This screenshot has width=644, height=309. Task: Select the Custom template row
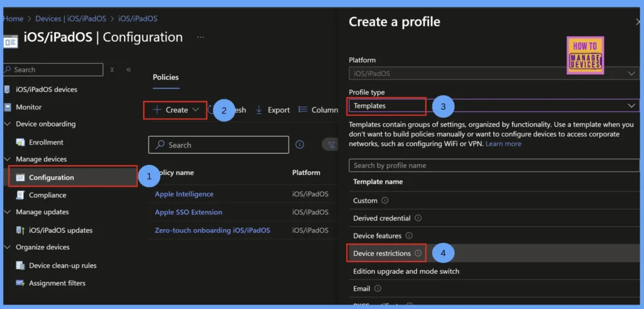pyautogui.click(x=494, y=201)
